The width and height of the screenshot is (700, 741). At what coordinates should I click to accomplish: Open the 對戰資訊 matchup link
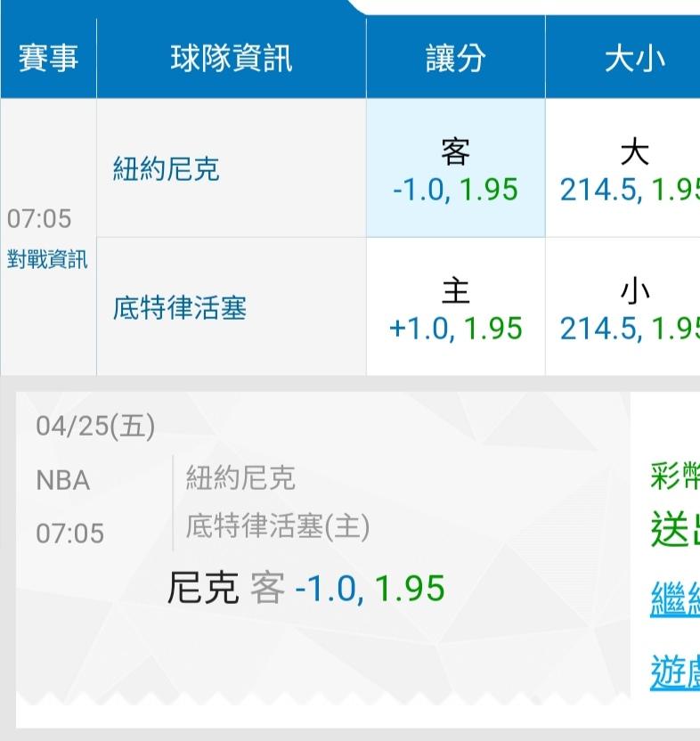click(48, 260)
